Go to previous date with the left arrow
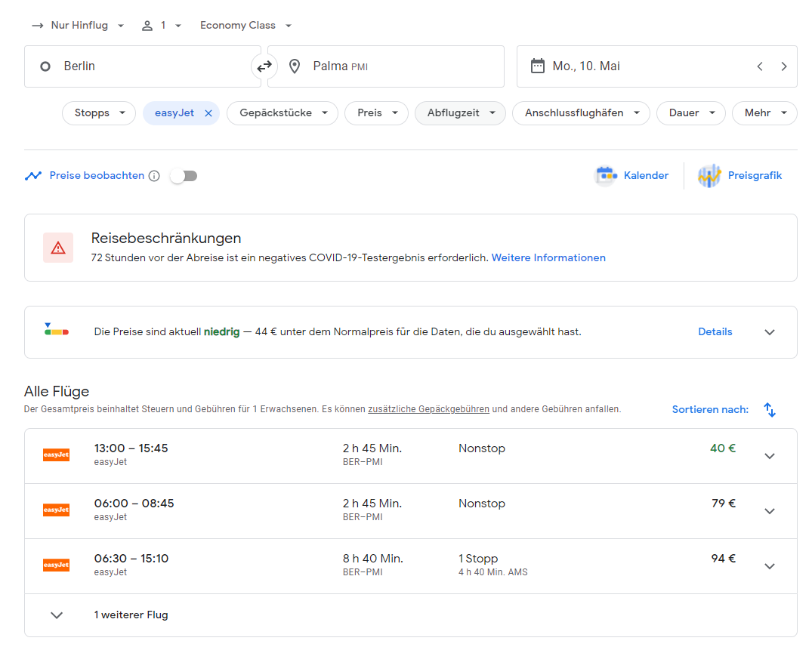 760,66
